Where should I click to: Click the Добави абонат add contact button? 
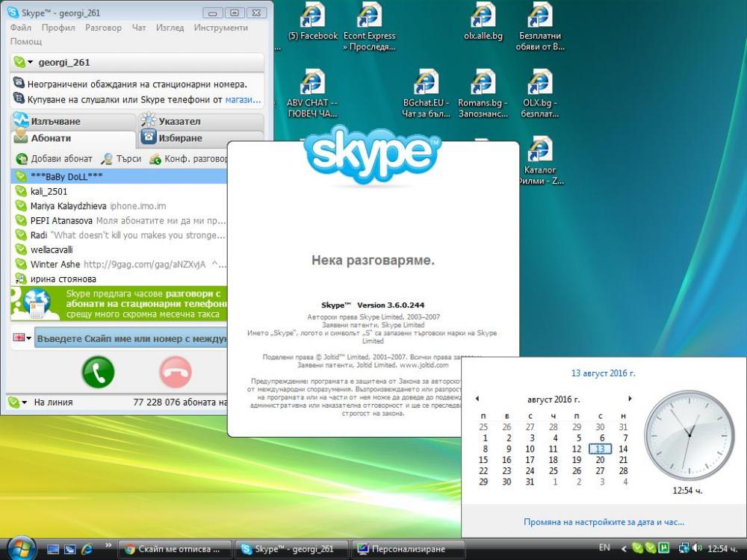pos(53,158)
